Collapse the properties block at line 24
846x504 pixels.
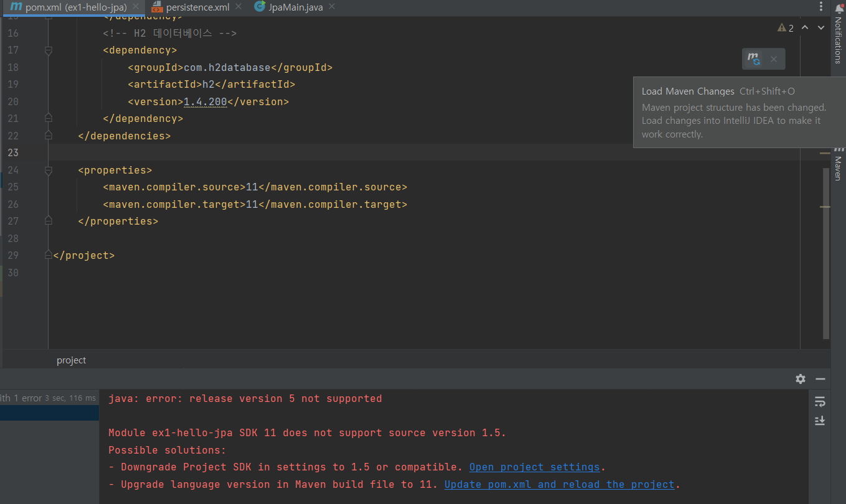point(48,170)
